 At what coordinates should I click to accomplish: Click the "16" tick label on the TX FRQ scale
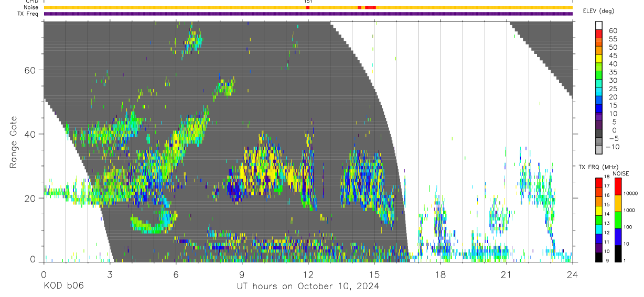click(x=607, y=195)
